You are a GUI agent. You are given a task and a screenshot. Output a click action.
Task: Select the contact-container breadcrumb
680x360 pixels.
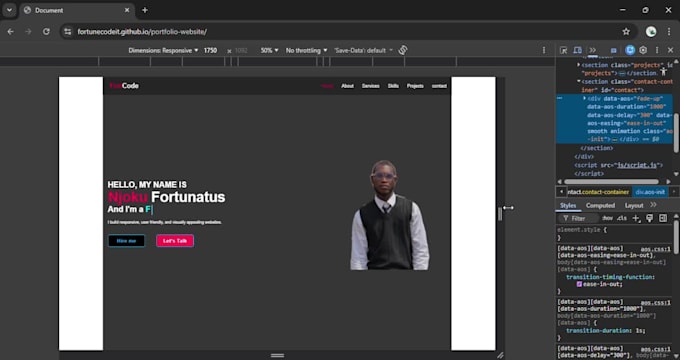pyautogui.click(x=598, y=192)
